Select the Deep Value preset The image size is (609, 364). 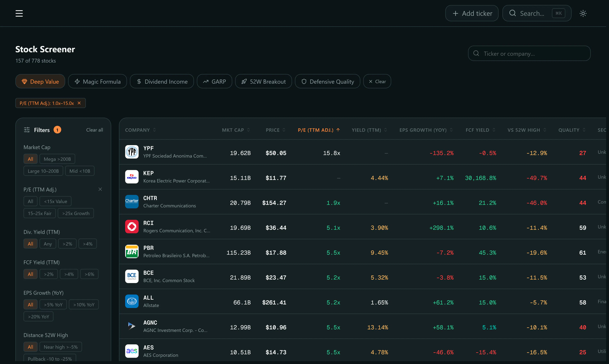click(40, 81)
